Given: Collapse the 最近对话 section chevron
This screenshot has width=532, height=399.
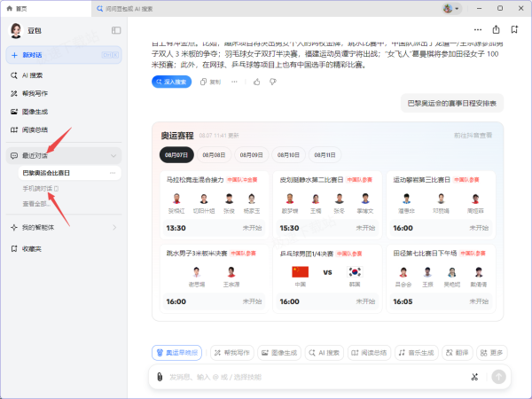Looking at the screenshot, I should click(113, 156).
